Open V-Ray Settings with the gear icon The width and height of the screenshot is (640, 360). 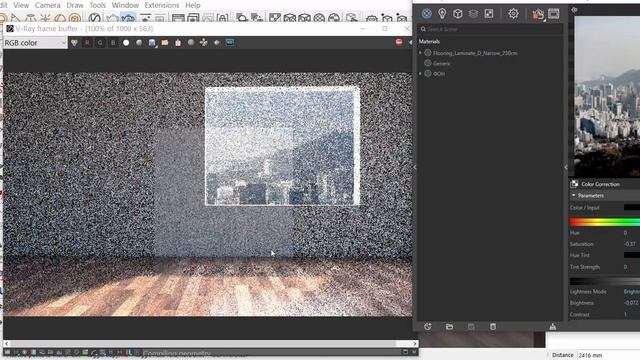513,13
